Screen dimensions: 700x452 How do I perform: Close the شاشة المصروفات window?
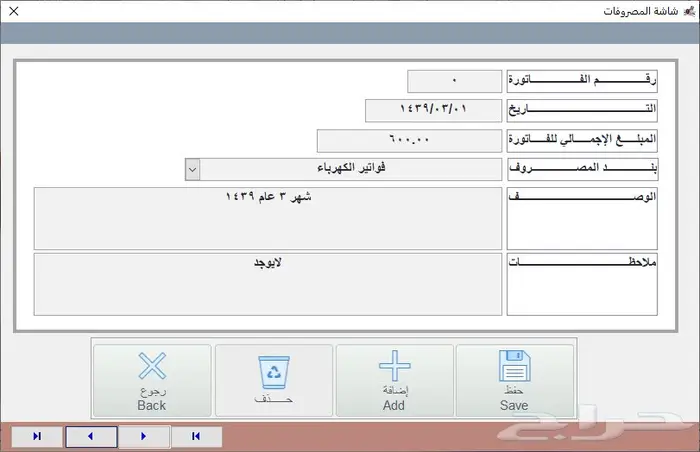click(14, 11)
